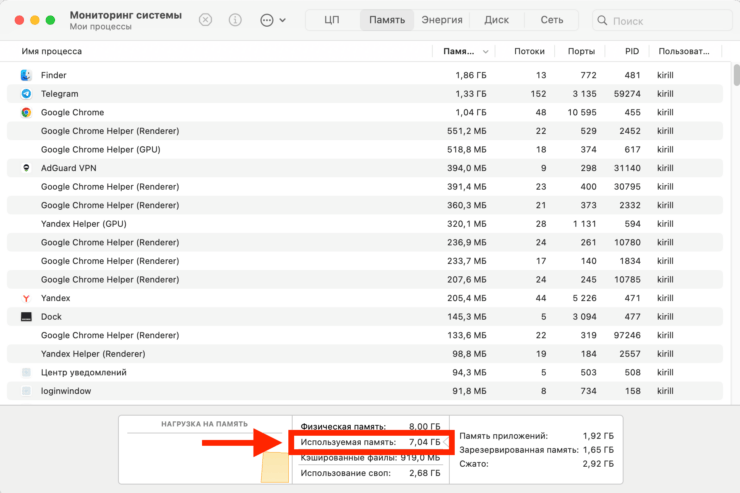
Task: Select the Dock process icon
Action: click(x=26, y=316)
